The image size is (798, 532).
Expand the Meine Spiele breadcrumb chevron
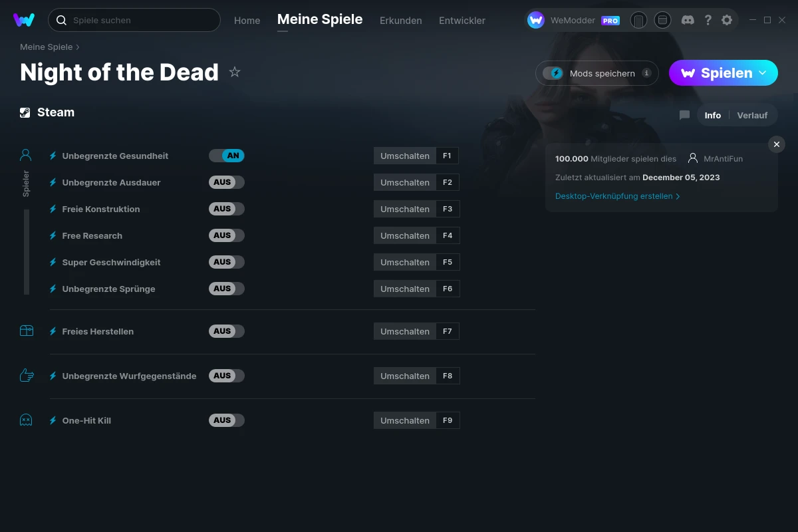click(78, 47)
